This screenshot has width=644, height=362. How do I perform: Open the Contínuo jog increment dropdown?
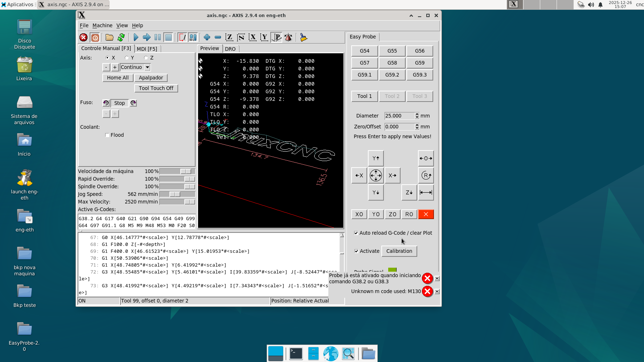click(x=147, y=67)
